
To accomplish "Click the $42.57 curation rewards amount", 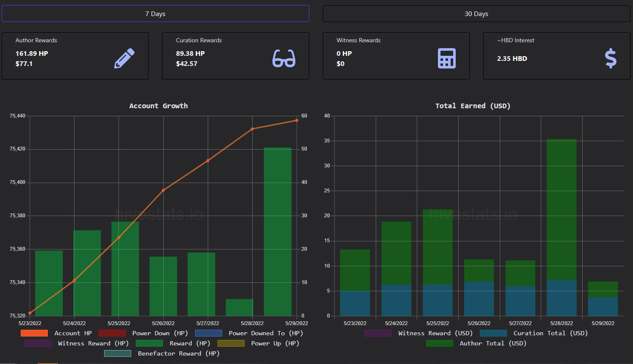I will click(187, 64).
